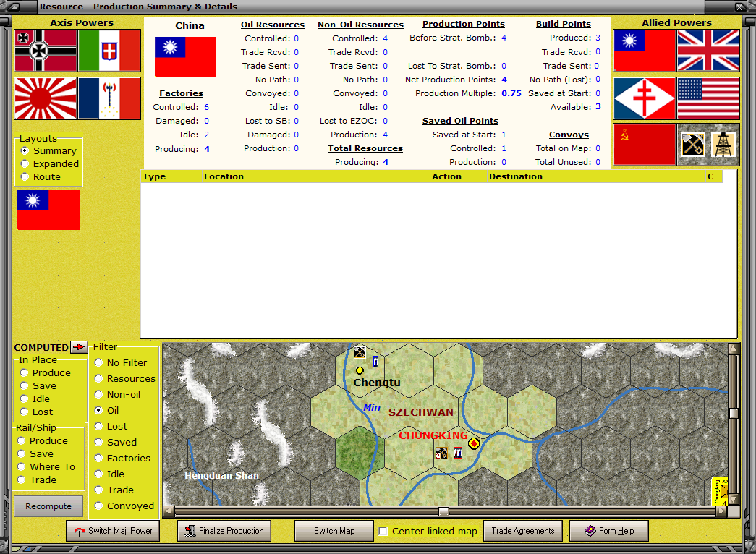Click the yellow city dot at Chengtu
This screenshot has width=756, height=554.
coord(360,370)
